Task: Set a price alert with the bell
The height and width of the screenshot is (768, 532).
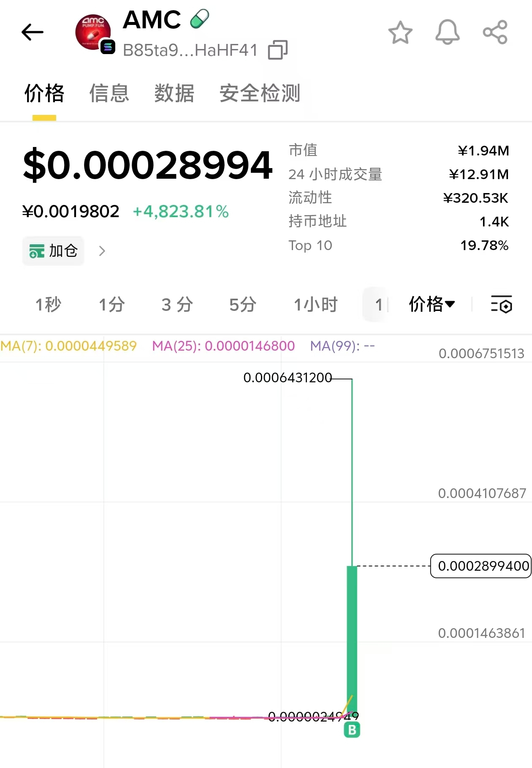Action: [448, 32]
